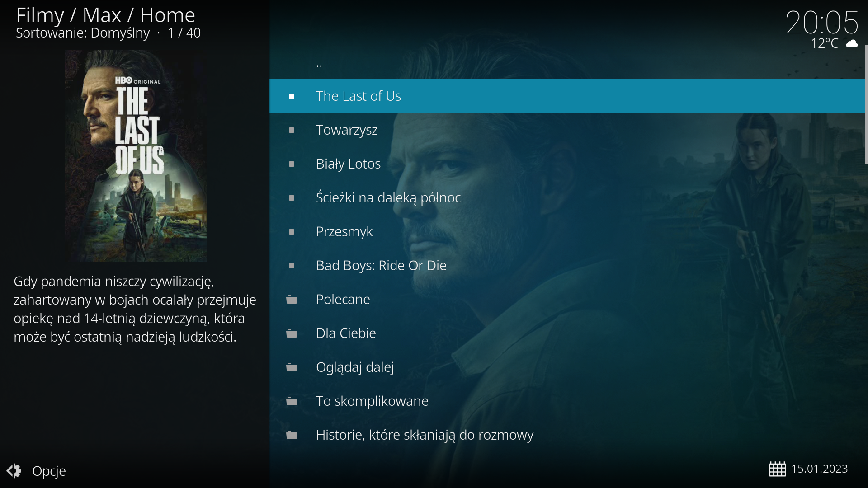Open Przesmyk from the list

pyautogui.click(x=567, y=231)
